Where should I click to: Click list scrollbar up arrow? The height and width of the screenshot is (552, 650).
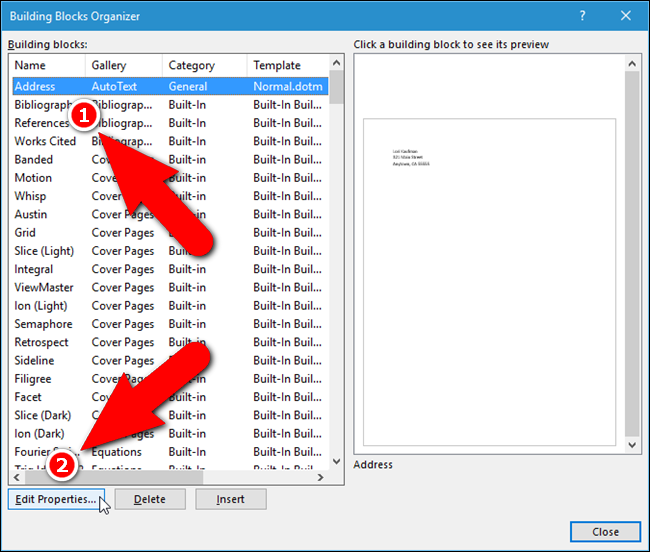click(x=337, y=63)
